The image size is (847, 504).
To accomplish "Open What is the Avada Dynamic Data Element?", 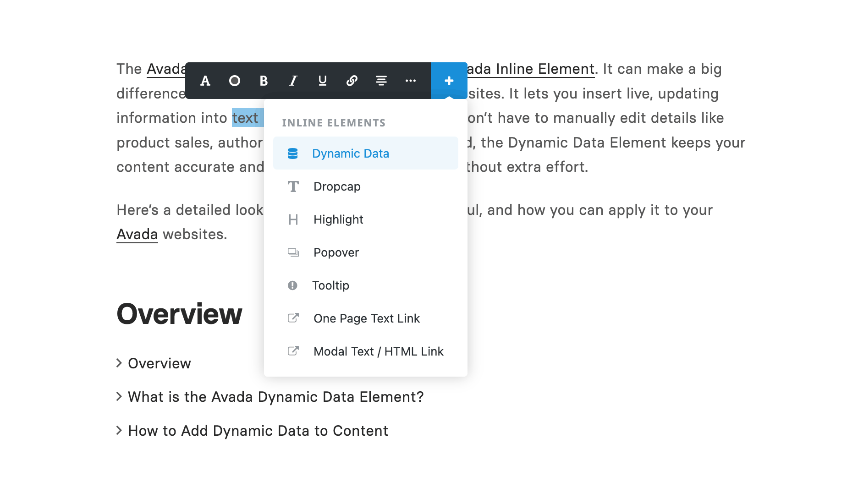I will coord(275,397).
